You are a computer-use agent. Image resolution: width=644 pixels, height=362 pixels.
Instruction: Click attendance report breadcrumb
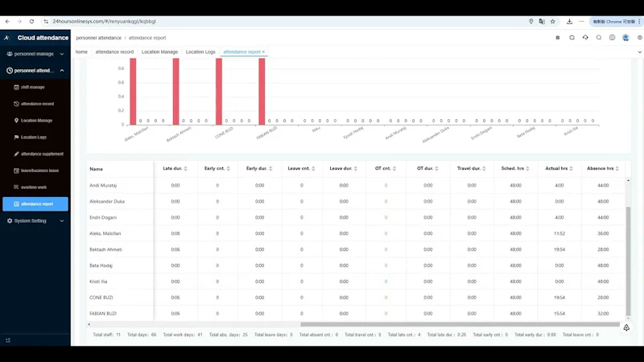pos(147,38)
